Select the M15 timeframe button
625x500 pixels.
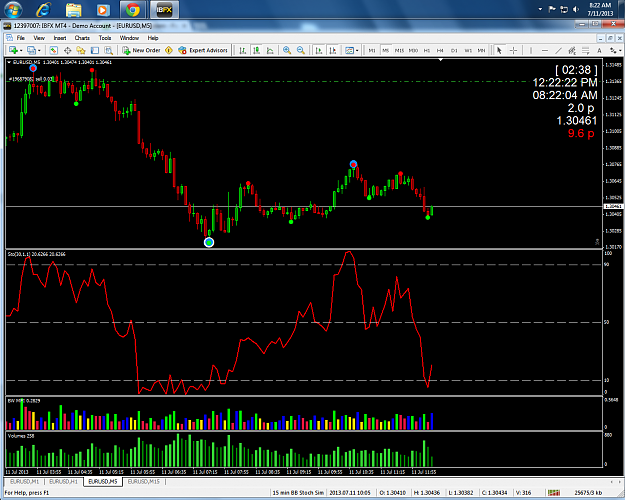(399, 50)
